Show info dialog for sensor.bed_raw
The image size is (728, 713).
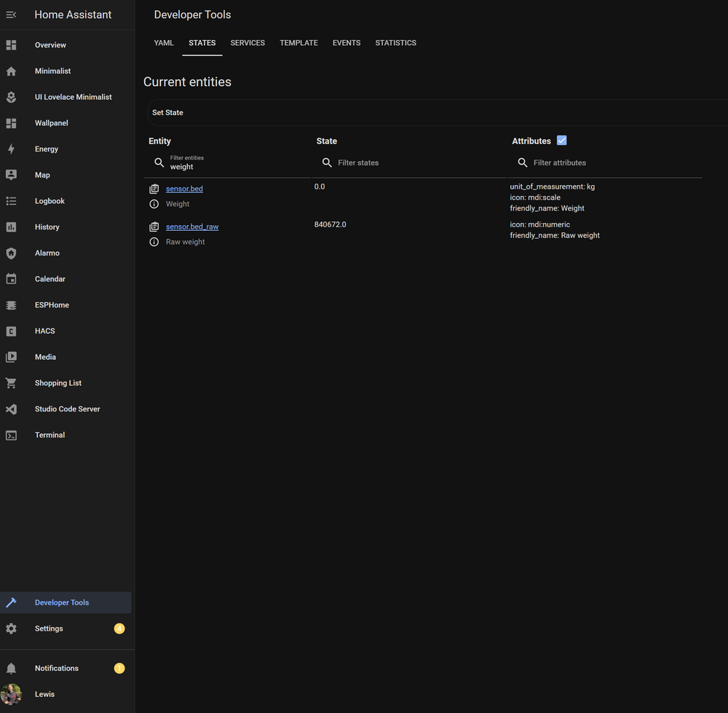coord(154,241)
